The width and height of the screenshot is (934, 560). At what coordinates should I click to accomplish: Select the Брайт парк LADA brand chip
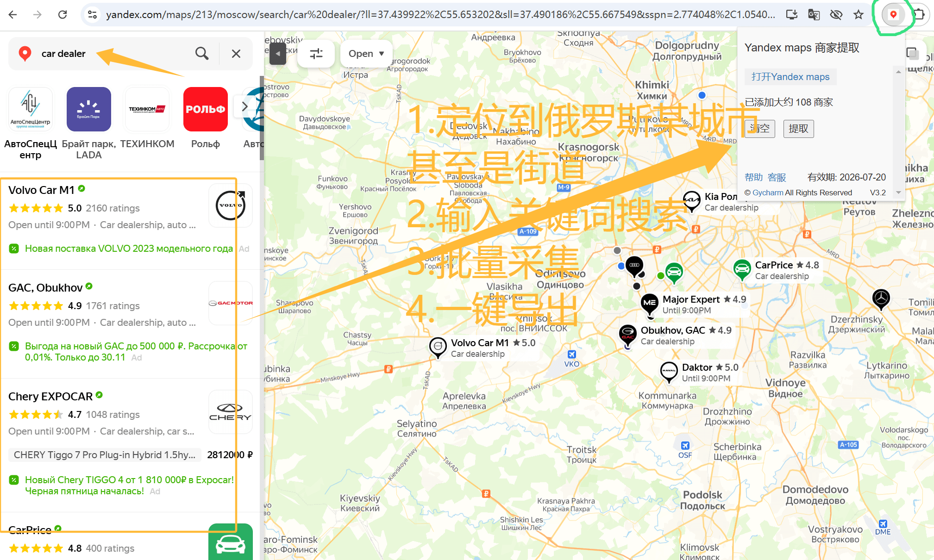pyautogui.click(x=89, y=123)
